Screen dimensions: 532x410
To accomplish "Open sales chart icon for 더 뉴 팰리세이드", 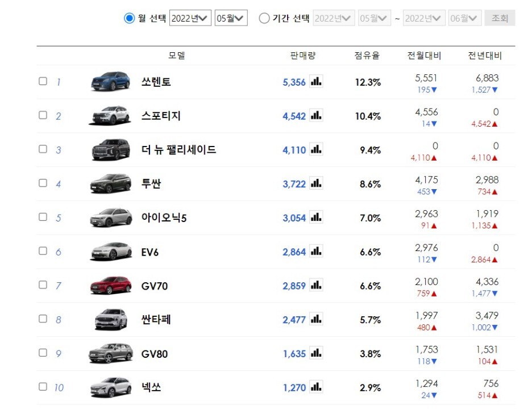I will 316,149.
